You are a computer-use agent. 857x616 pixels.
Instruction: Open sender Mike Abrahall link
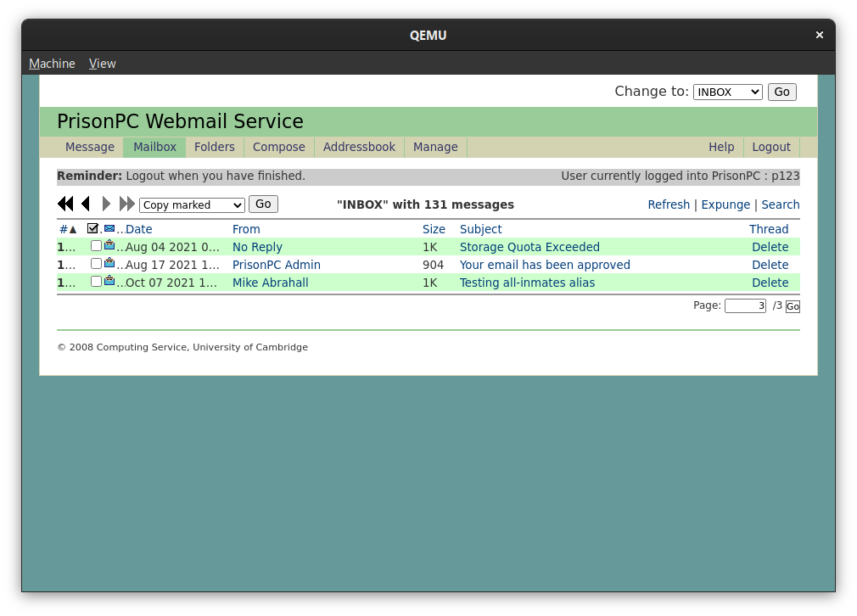click(270, 283)
